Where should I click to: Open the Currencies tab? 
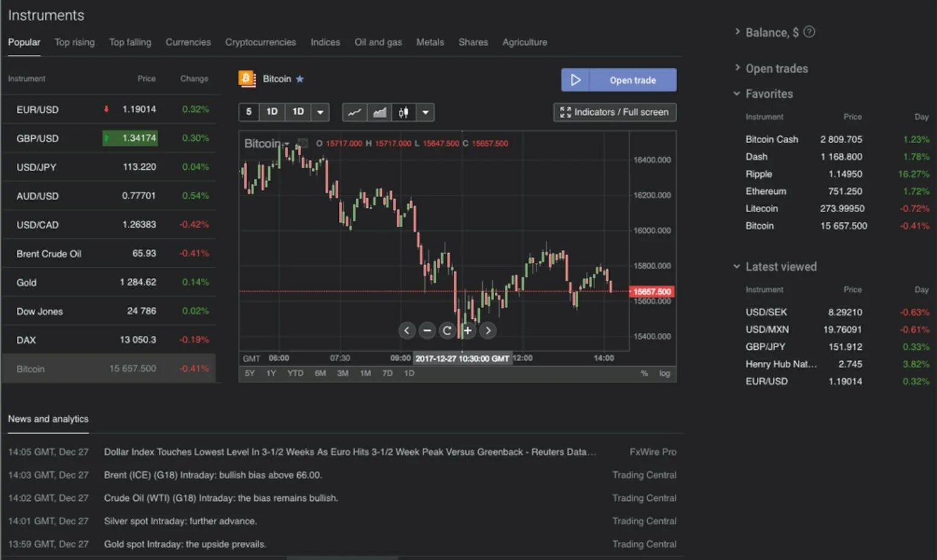point(188,42)
